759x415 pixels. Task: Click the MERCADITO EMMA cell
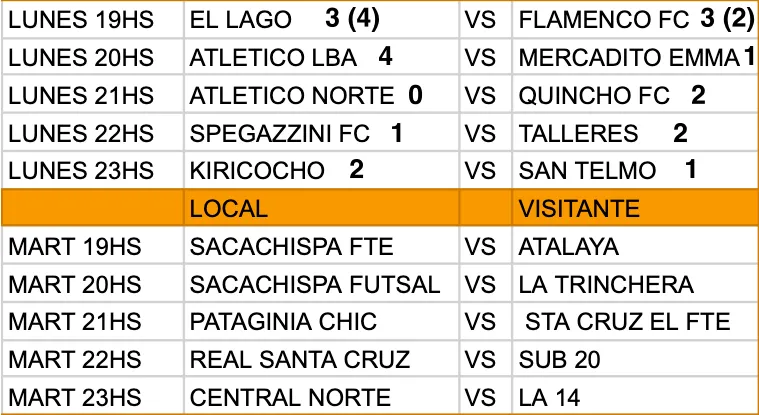pos(632,57)
